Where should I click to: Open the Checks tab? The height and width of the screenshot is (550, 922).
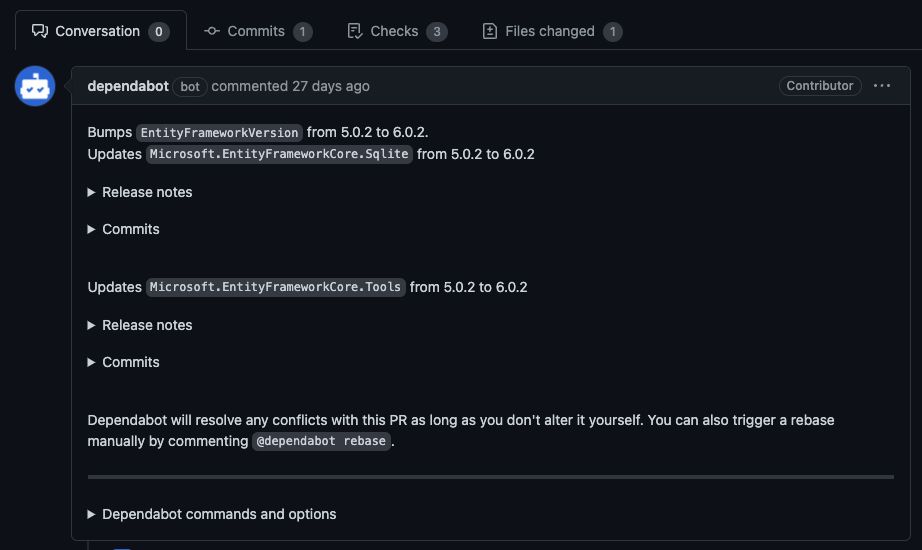pos(397,31)
